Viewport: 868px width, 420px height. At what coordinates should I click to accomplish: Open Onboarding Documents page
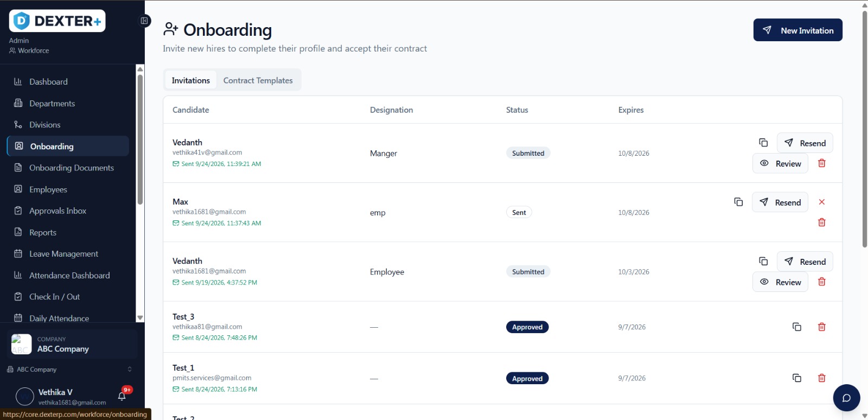[68, 168]
